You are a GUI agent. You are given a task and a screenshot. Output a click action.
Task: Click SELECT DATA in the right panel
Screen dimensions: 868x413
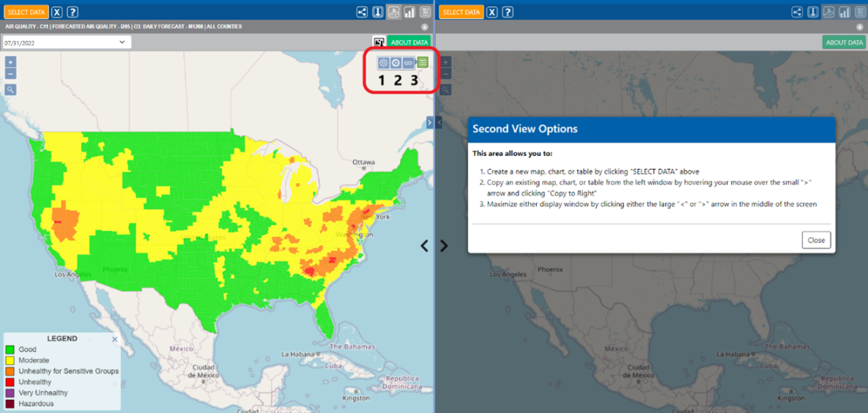(x=461, y=12)
